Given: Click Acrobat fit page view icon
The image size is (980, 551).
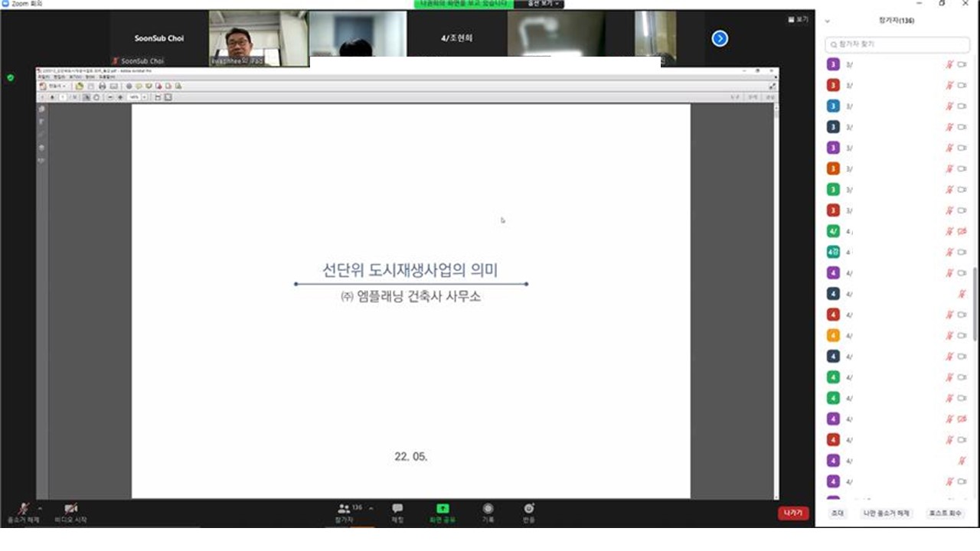Looking at the screenshot, I should coord(168,97).
